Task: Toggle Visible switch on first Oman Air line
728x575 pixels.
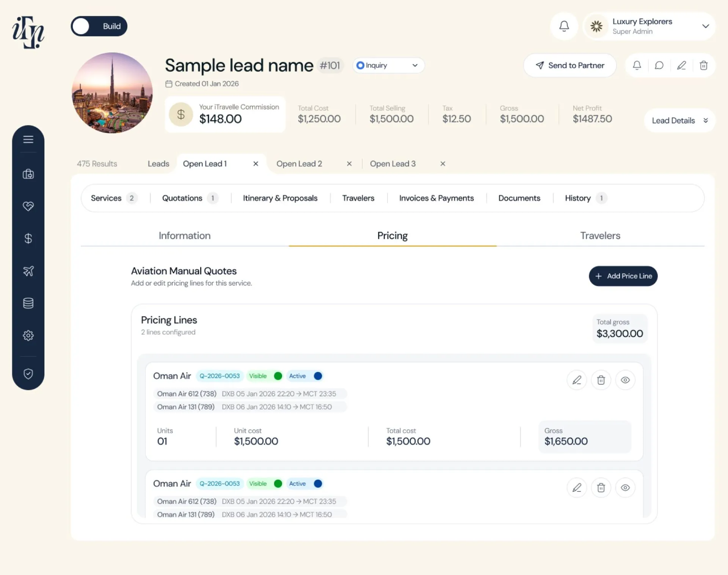Action: 278,376
